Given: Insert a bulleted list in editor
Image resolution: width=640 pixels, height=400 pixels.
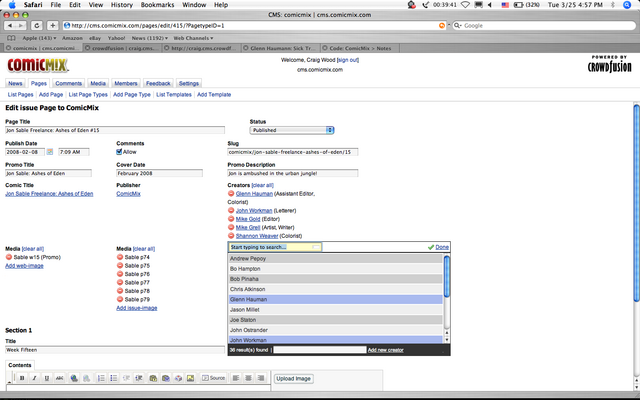Looking at the screenshot, I should [113, 378].
